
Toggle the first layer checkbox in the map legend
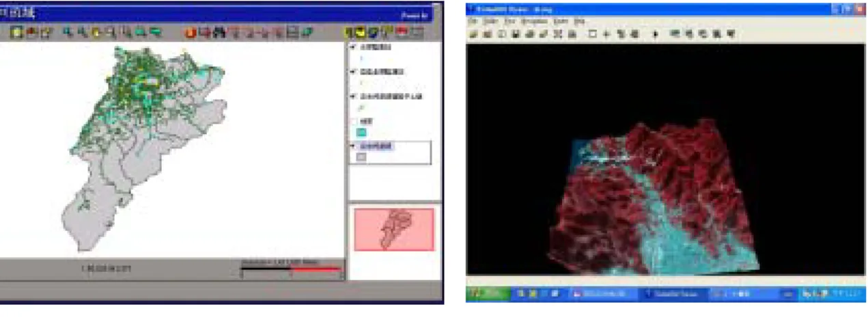(352, 47)
